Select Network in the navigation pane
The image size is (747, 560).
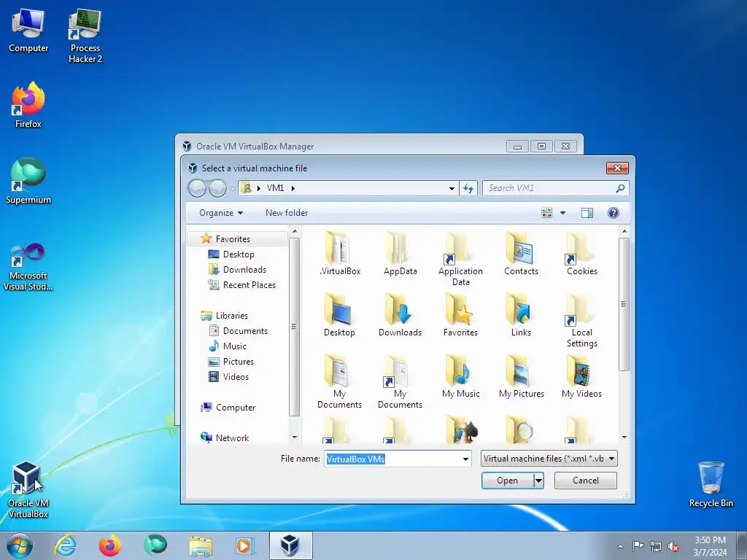(225, 437)
